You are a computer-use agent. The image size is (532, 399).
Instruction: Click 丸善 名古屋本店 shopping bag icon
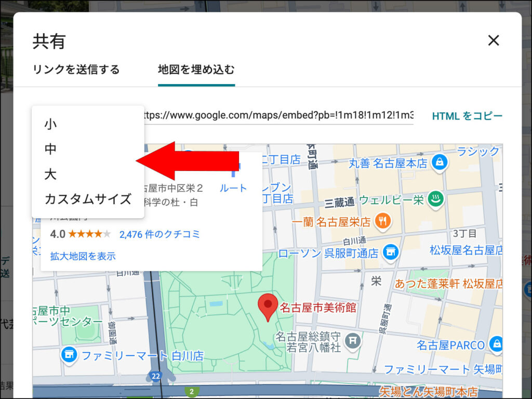(x=440, y=162)
